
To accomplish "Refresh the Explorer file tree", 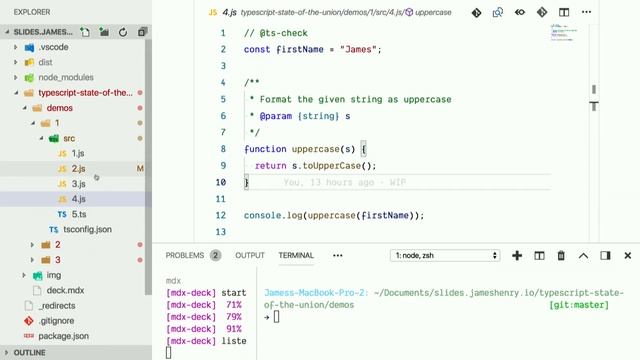I will tap(123, 32).
